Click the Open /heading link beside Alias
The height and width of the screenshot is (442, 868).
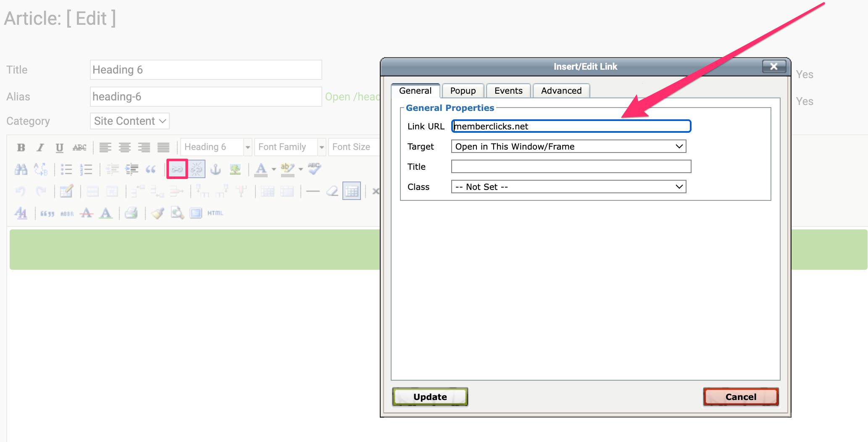[x=352, y=97]
